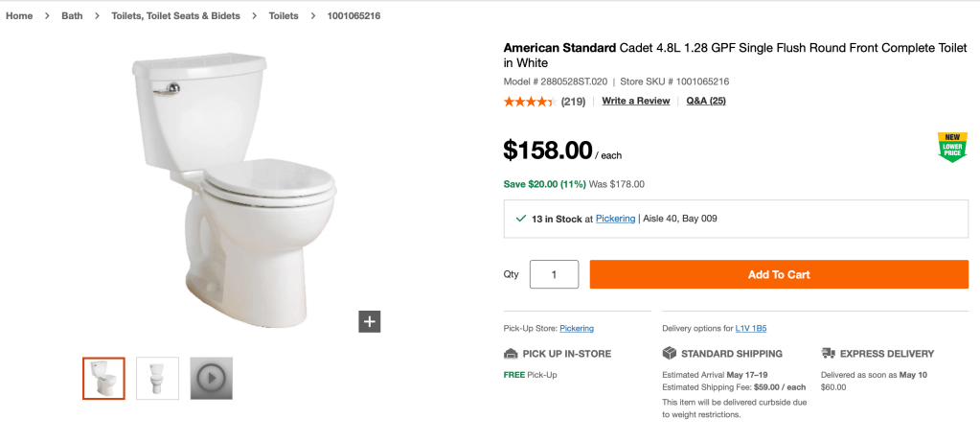Change postal code L1V 1B5
This screenshot has width=980, height=442.
point(751,329)
